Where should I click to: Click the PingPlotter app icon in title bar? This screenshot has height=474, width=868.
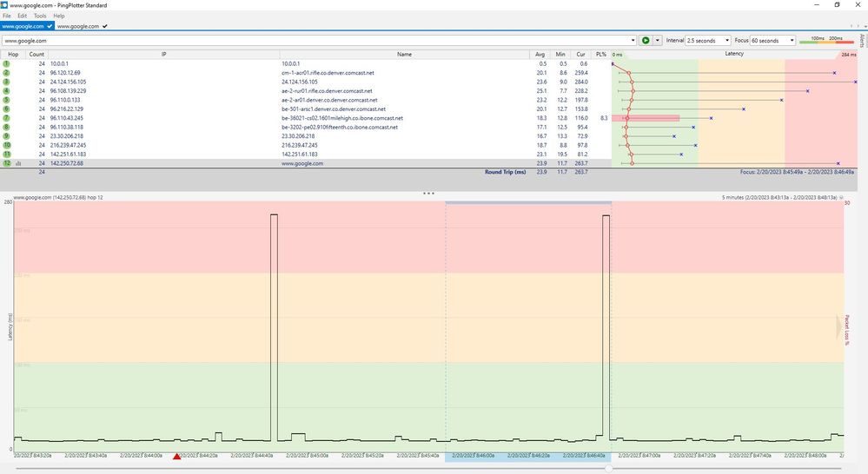tap(3, 4)
